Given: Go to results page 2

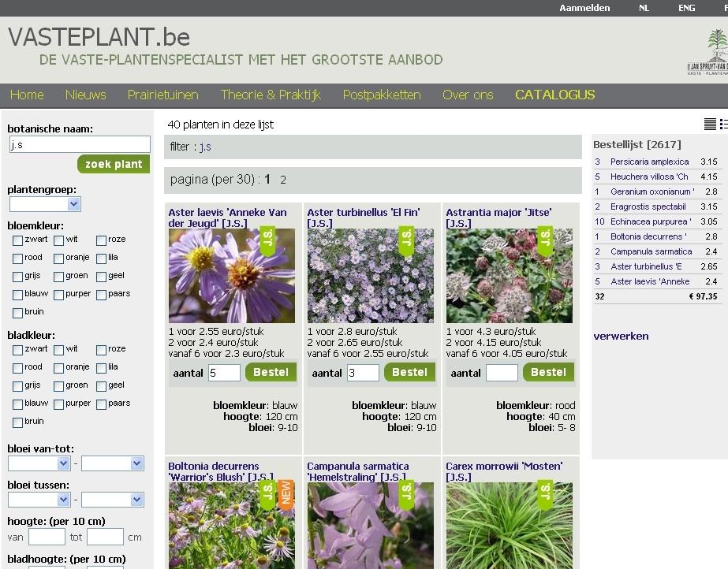Looking at the screenshot, I should pos(282,180).
